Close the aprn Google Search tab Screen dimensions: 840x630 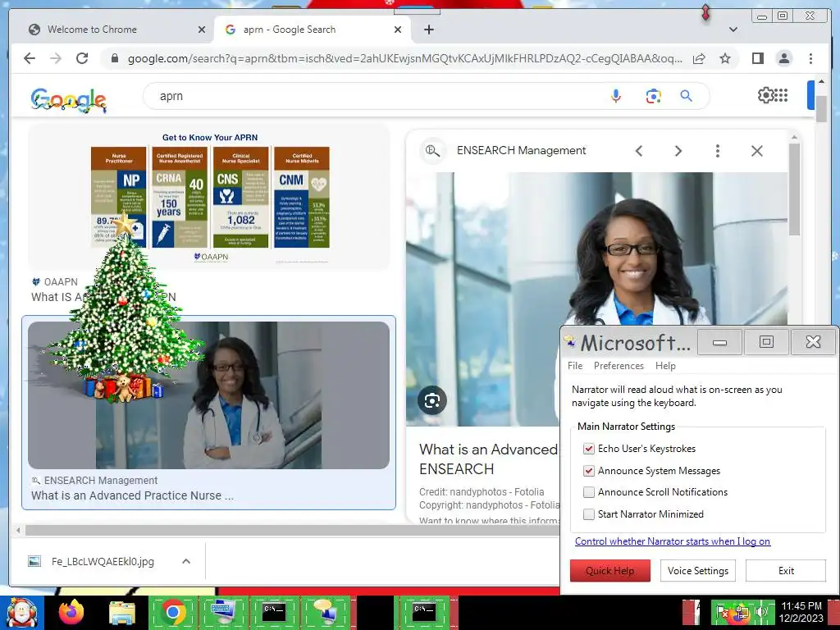pos(398,30)
